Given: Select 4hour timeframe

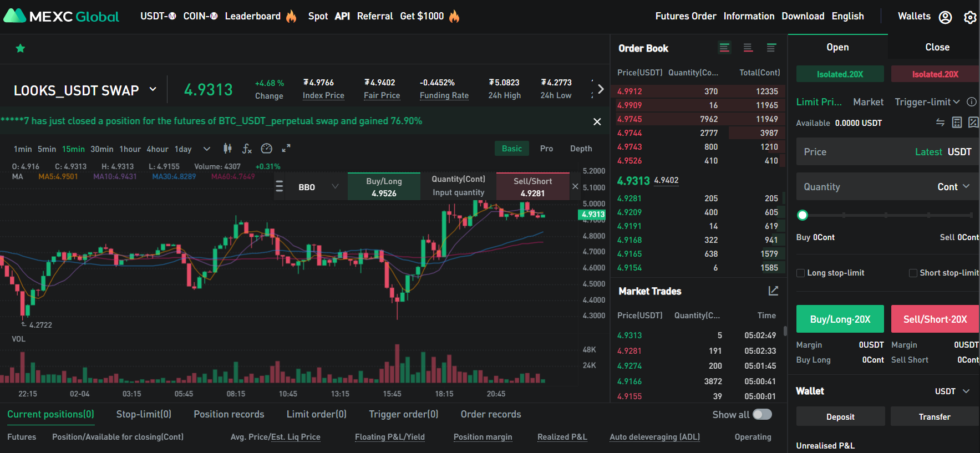Looking at the screenshot, I should [x=158, y=149].
